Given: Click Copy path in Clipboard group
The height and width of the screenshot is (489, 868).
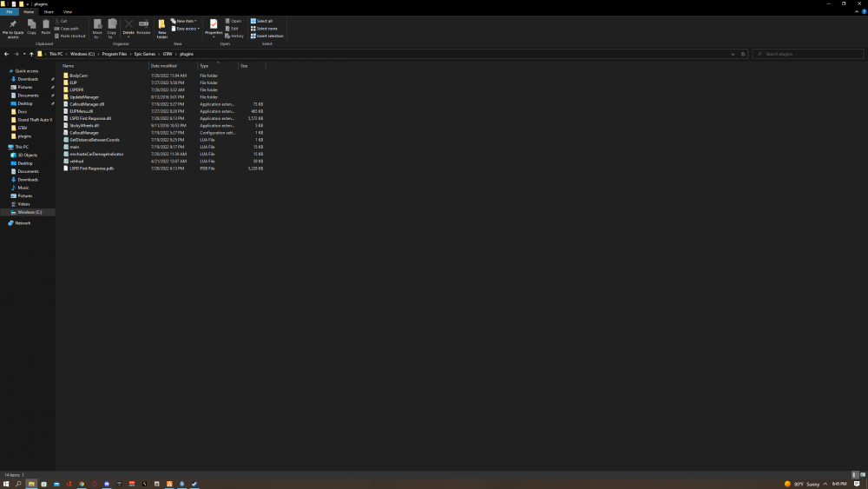Looking at the screenshot, I should tap(67, 29).
